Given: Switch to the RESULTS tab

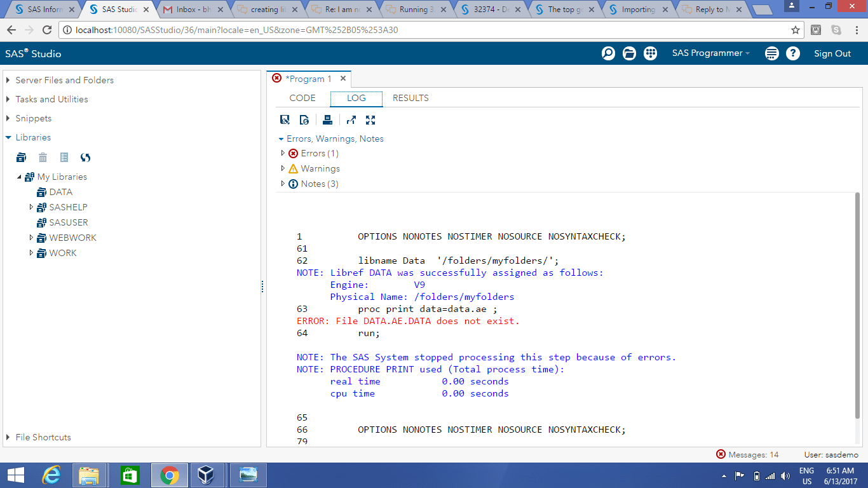Looking at the screenshot, I should (409, 98).
